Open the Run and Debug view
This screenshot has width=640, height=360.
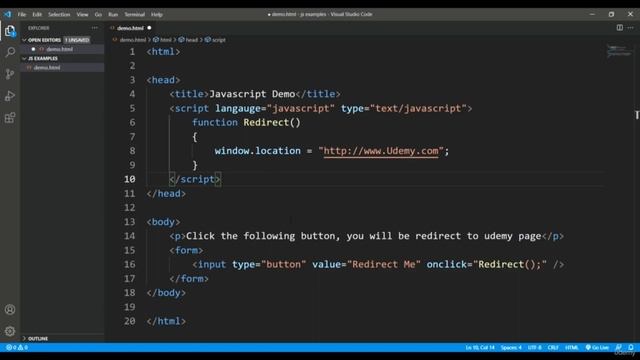coord(10,96)
